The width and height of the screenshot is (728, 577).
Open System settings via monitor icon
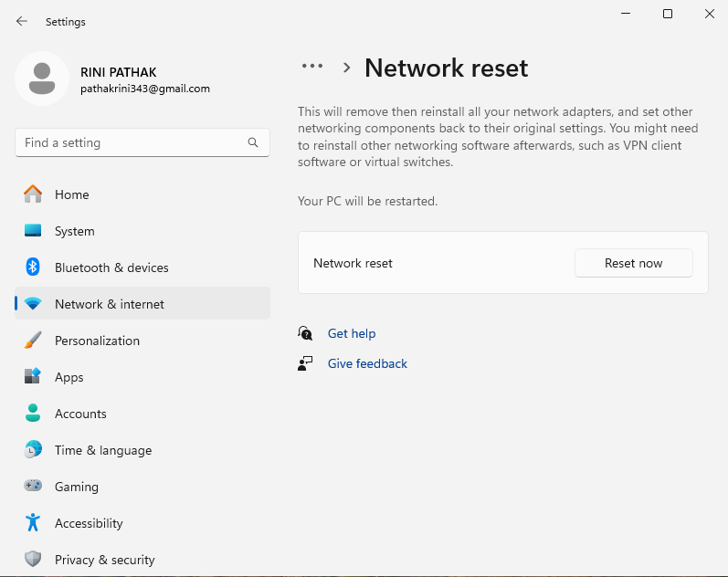33,231
